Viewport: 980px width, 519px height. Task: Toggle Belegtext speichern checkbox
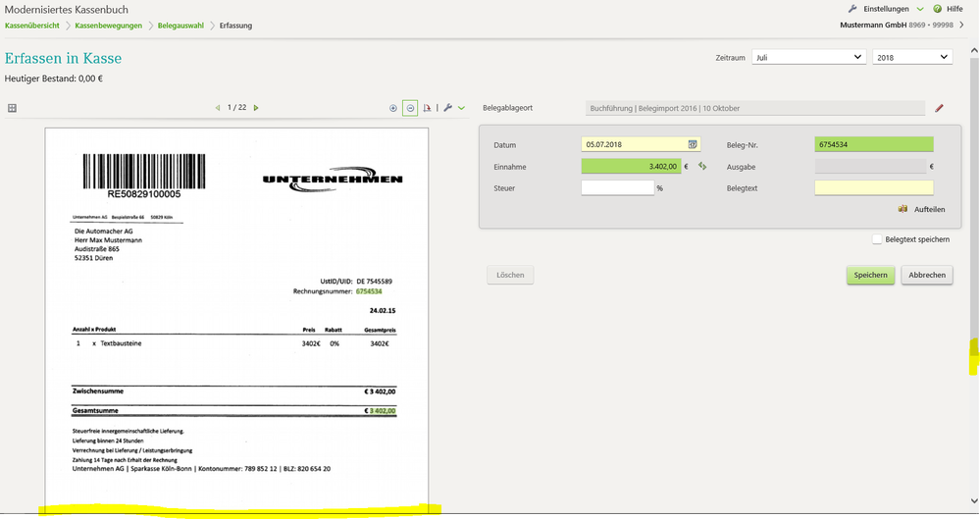click(877, 239)
